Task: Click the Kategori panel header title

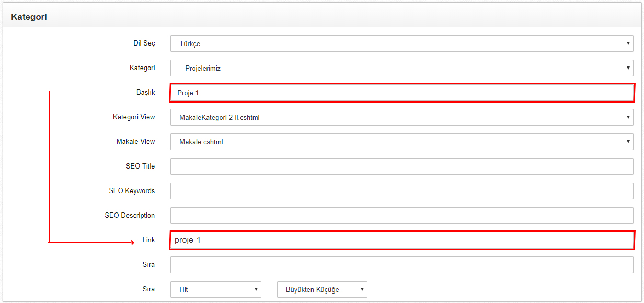Action: coord(29,17)
